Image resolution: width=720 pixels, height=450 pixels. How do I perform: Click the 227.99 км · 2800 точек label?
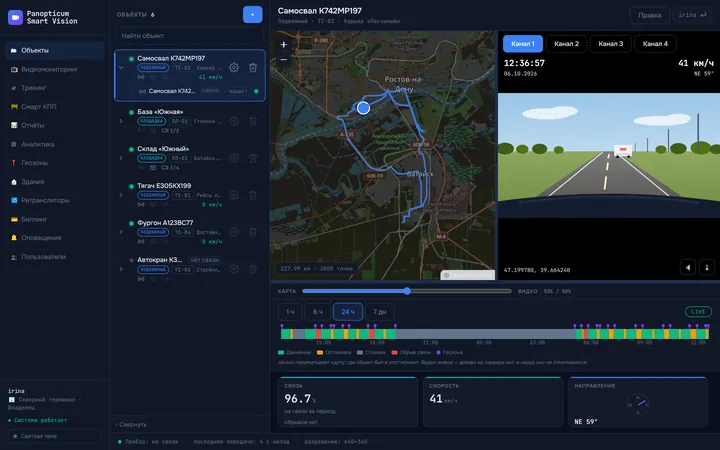316,269
